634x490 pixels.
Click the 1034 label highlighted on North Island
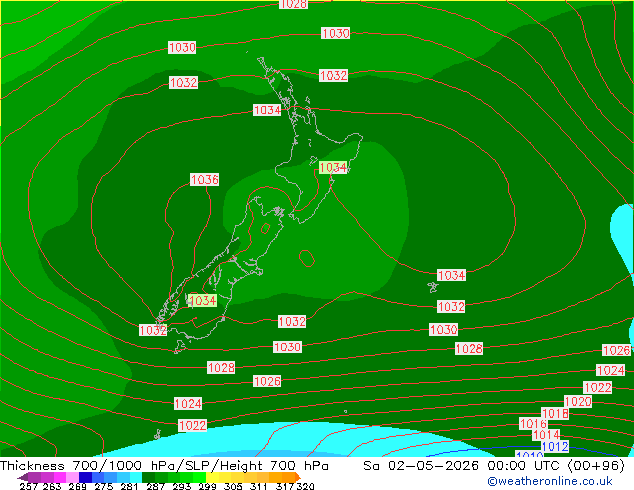[x=333, y=167]
